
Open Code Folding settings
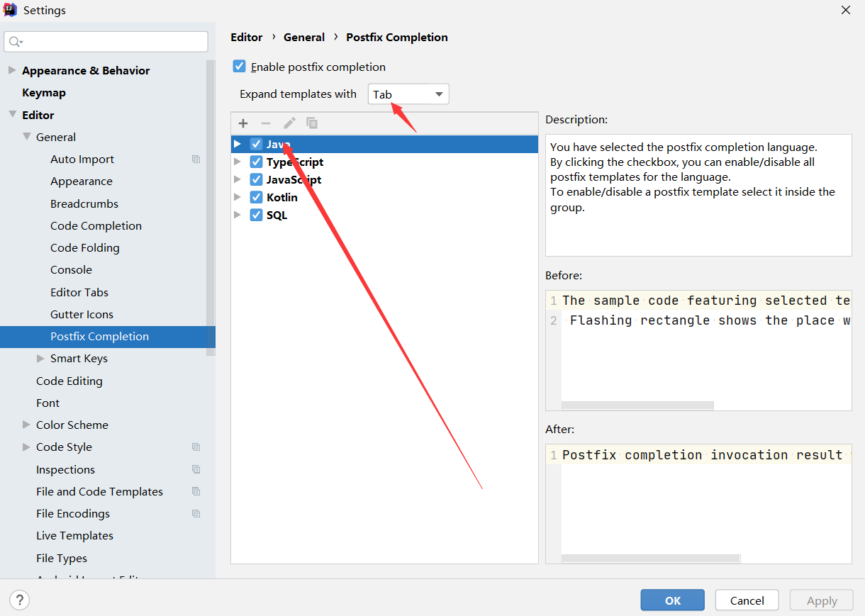(85, 248)
